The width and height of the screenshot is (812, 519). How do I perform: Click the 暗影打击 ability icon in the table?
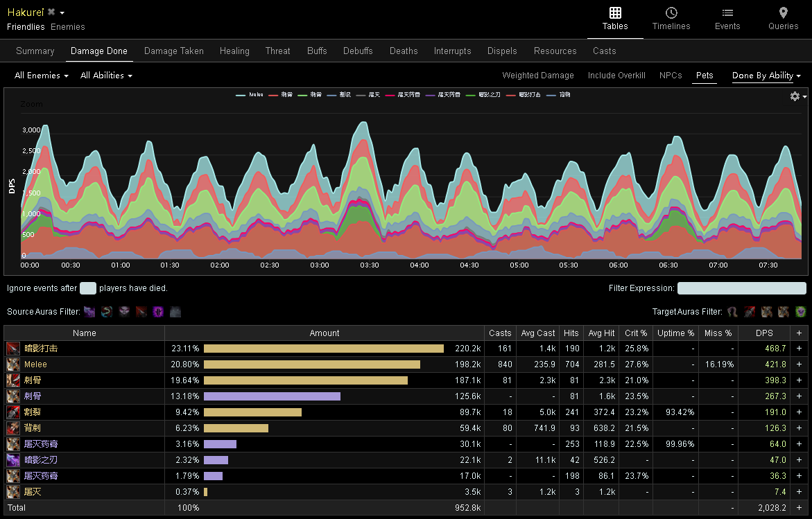click(x=13, y=349)
